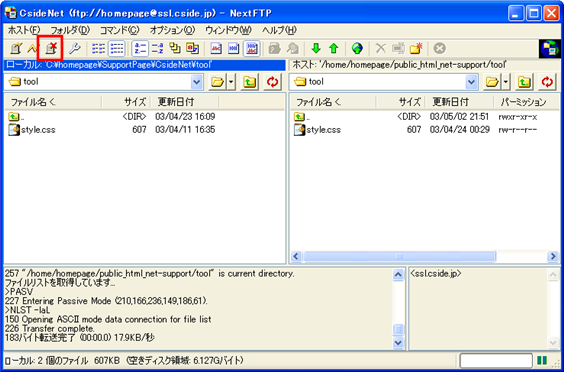Screen dimensions: 565x373
Task: Click the local path bar ローカル
Action: pos(143,65)
